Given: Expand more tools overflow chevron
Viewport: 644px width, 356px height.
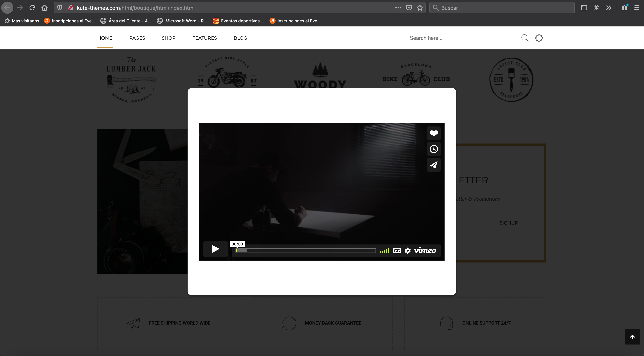Looking at the screenshot, I should pos(609,8).
